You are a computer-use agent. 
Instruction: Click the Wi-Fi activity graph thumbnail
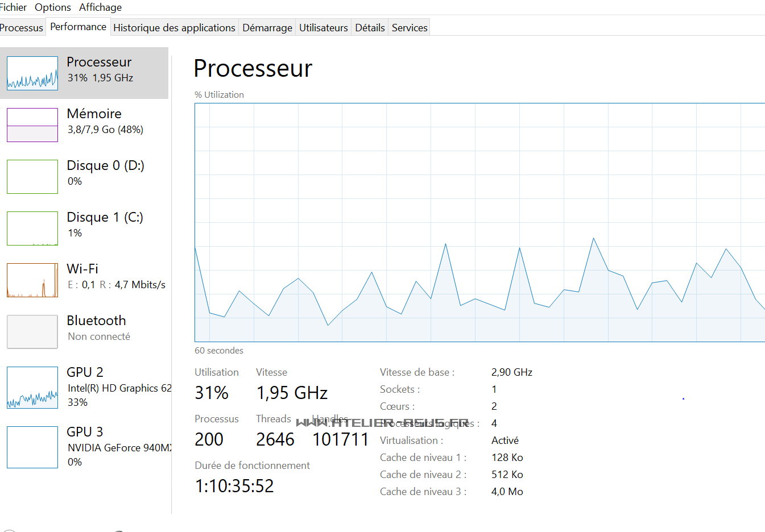click(32, 280)
